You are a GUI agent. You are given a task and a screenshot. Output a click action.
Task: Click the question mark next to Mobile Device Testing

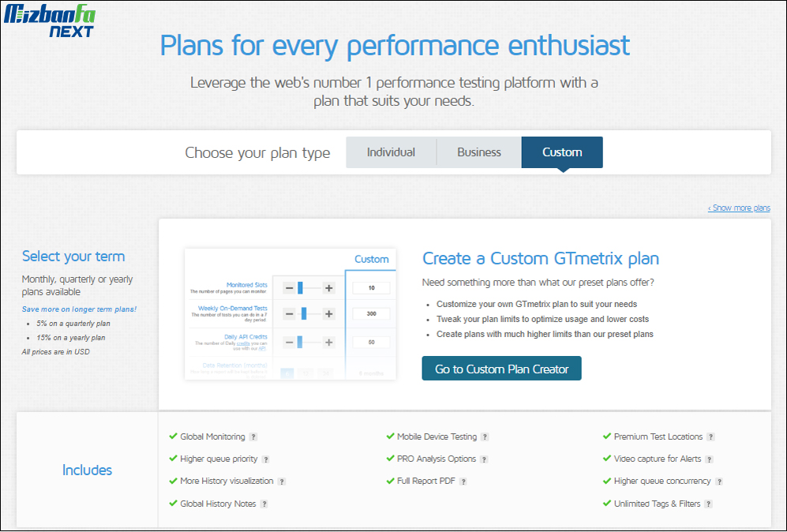(485, 437)
